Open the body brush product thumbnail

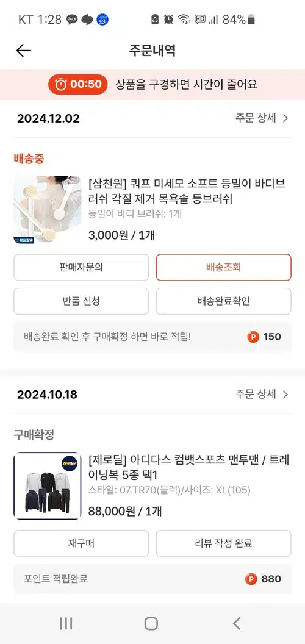coord(48,210)
